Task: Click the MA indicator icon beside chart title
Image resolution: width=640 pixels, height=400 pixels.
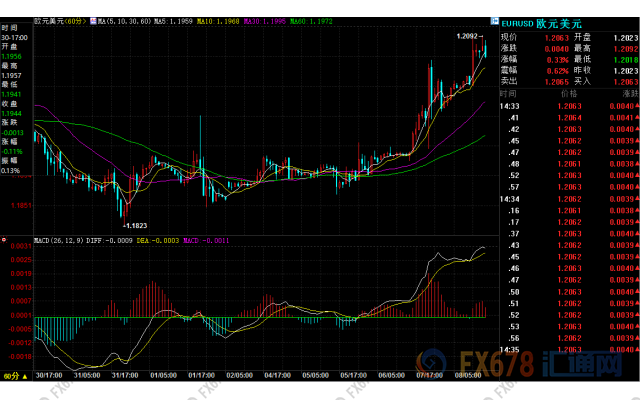Action: (x=93, y=19)
